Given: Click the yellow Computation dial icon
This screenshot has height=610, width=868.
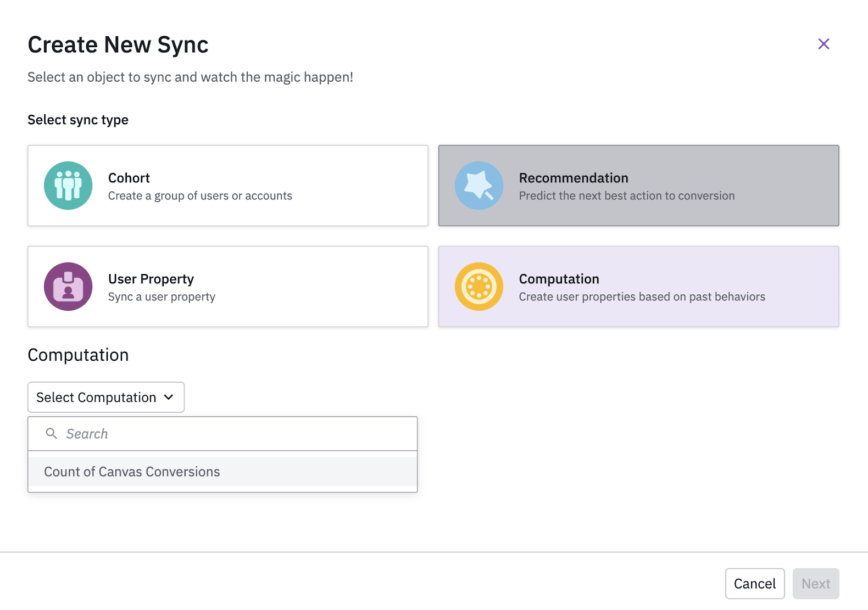Looking at the screenshot, I should (x=478, y=287).
